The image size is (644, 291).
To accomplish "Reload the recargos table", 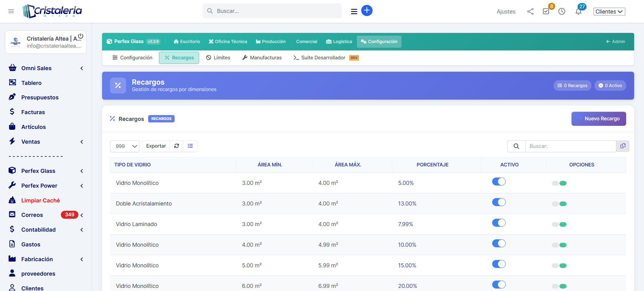I will 176,146.
